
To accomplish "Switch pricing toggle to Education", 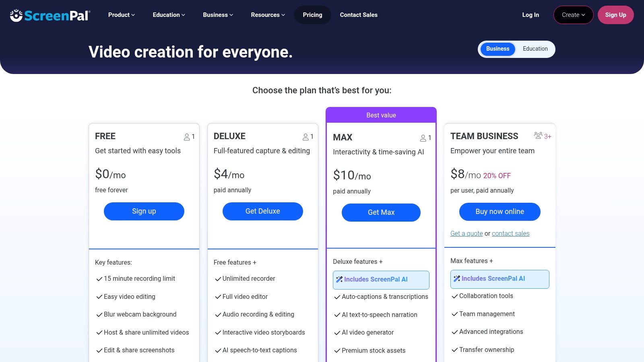I will [x=535, y=49].
